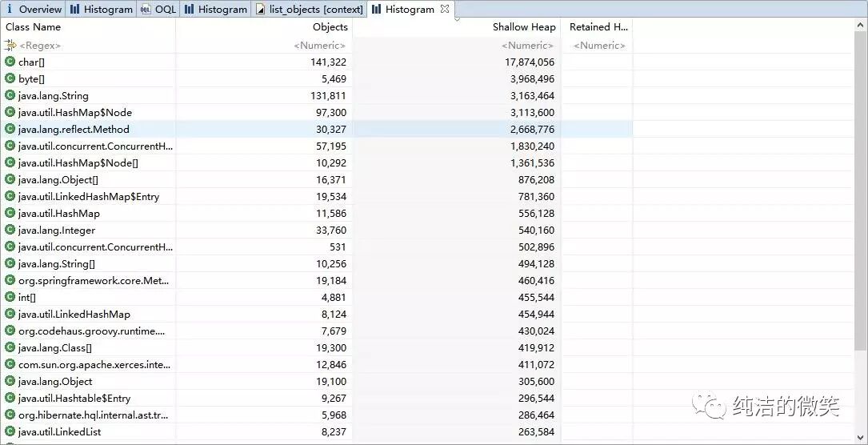Image resolution: width=868 pixels, height=445 pixels.
Task: Select the java.util.LinkedList class name
Action: click(59, 431)
